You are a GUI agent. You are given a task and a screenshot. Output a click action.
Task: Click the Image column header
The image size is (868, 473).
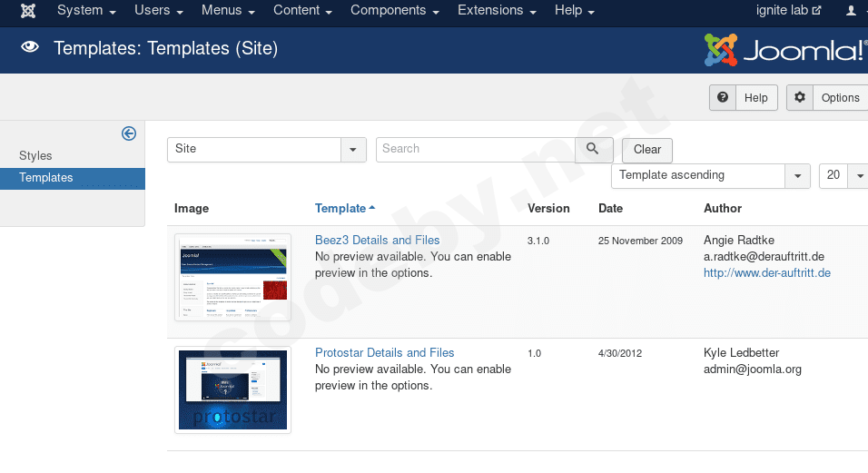pyautogui.click(x=192, y=209)
